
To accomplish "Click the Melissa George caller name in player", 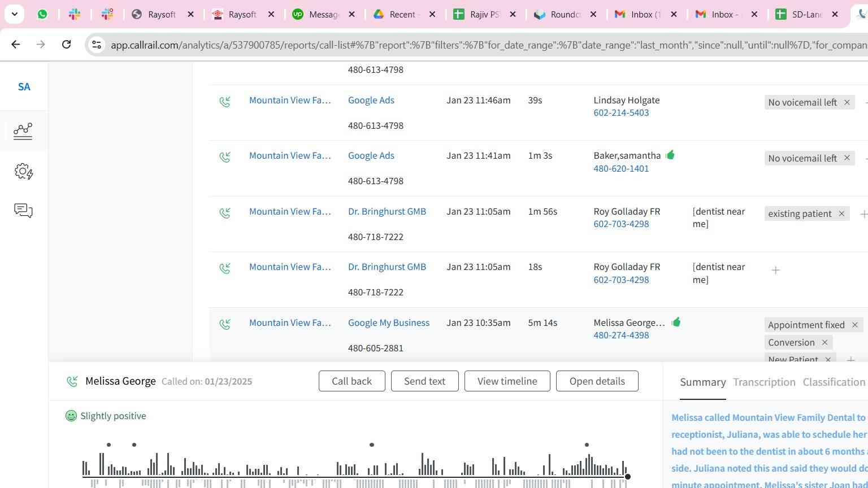I will (120, 381).
